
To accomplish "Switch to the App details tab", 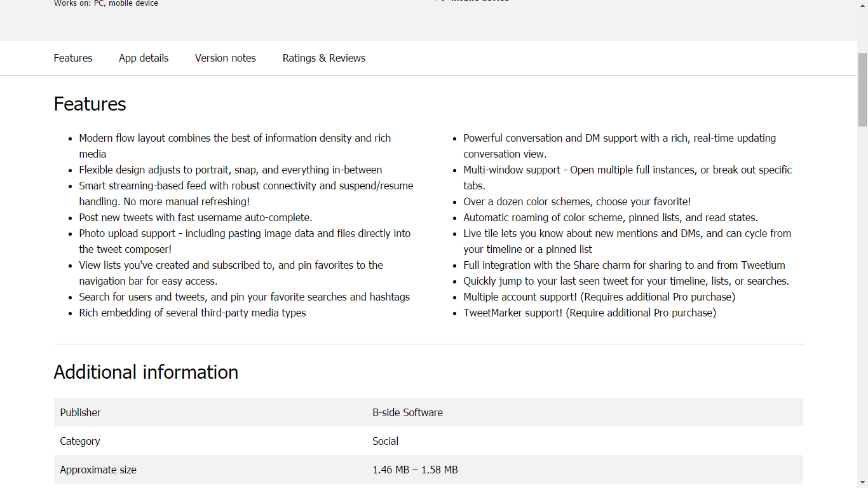I will tap(144, 58).
